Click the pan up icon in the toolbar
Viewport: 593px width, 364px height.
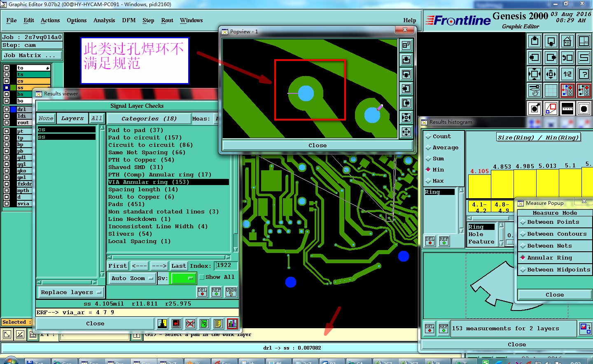[535, 41]
